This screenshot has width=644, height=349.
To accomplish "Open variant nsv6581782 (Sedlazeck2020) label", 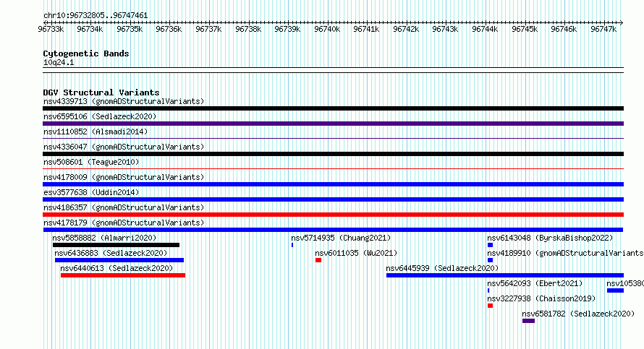I will (x=578, y=314).
